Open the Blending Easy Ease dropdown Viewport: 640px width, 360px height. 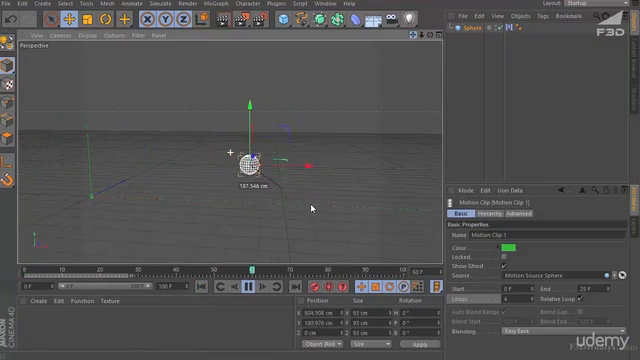point(564,331)
